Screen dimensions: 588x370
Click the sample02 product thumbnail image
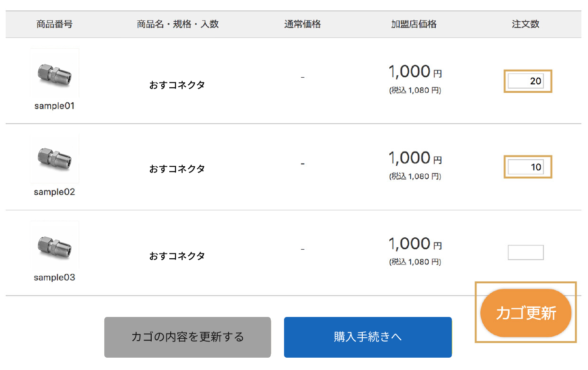coord(55,159)
